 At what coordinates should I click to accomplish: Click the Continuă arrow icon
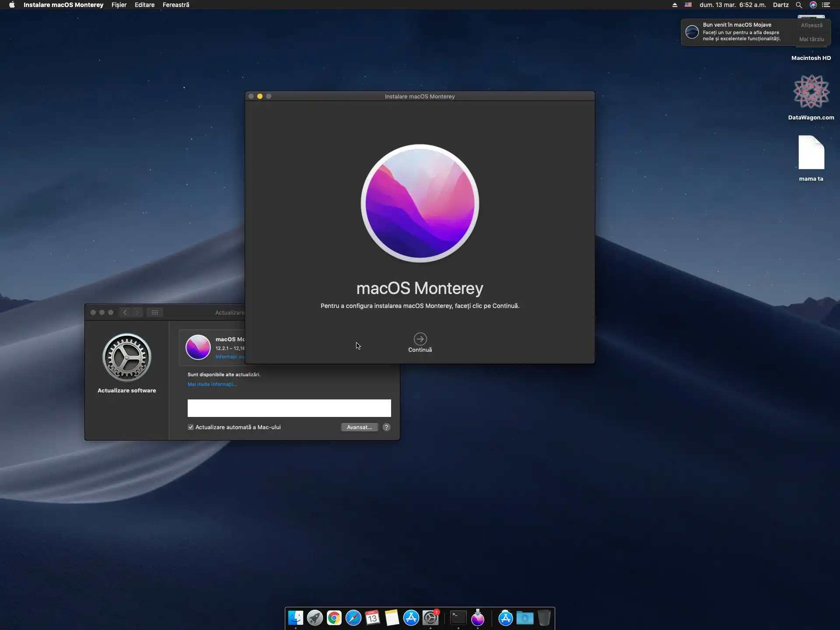(x=420, y=339)
